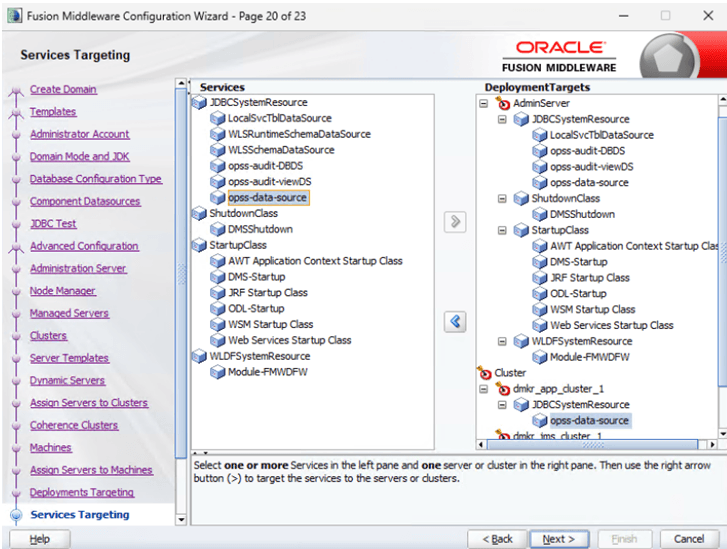Collapse ShutdownClass under AdminServer
This screenshot has height=549, width=727.
click(502, 199)
